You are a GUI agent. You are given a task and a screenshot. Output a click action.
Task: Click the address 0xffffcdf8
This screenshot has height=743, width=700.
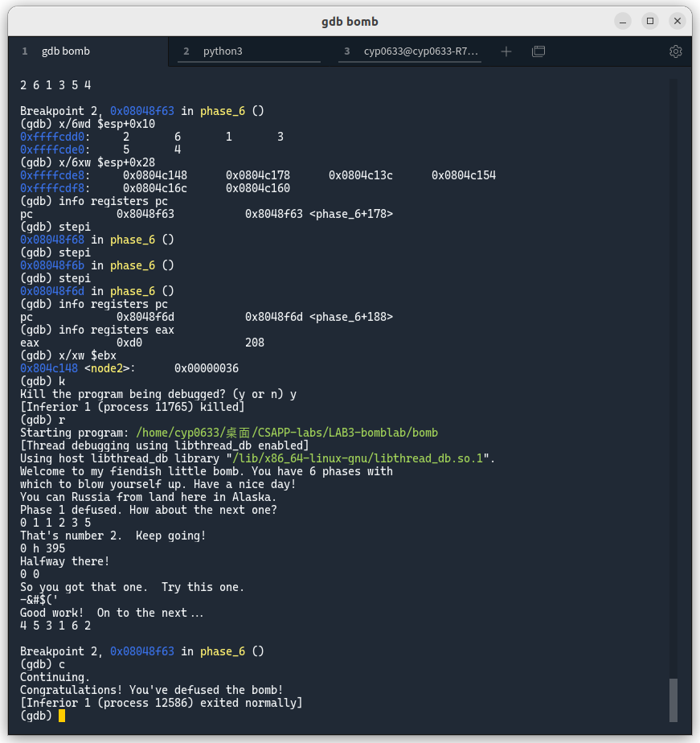pyautogui.click(x=52, y=188)
